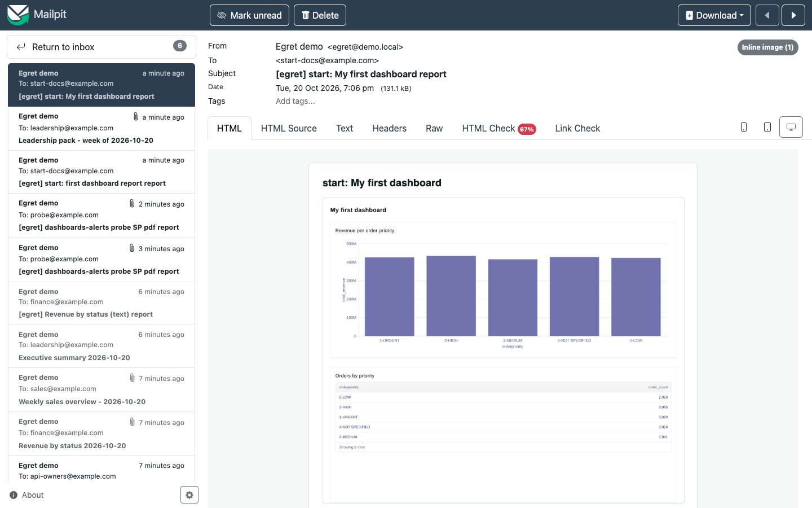812x508 pixels.
Task: Return to inbox
Action: pyautogui.click(x=101, y=47)
